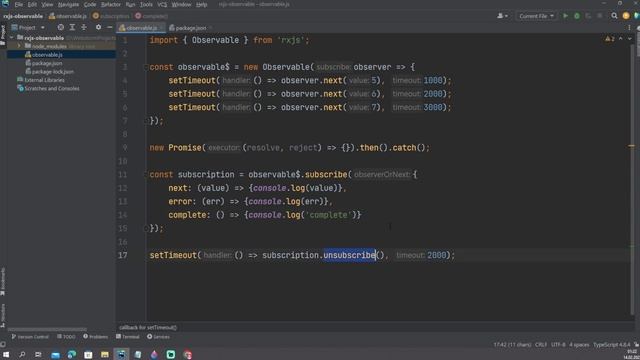Select Scratches and Consoles tree node
Screen dimensions: 640x360
(x=51, y=89)
